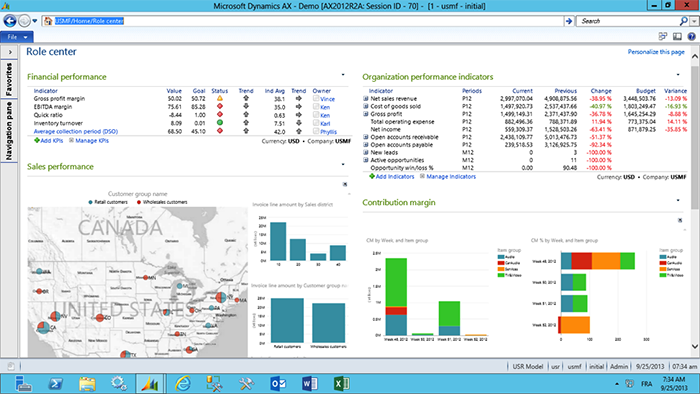Expand the Gross profit indicator row
Viewport: 700px width, 394px height.
366,114
